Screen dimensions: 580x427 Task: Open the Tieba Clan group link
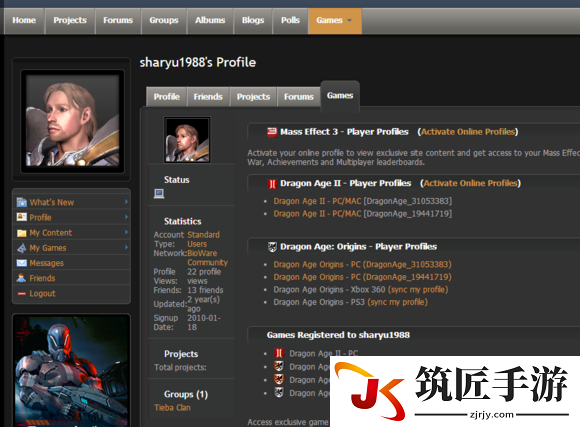[172, 407]
